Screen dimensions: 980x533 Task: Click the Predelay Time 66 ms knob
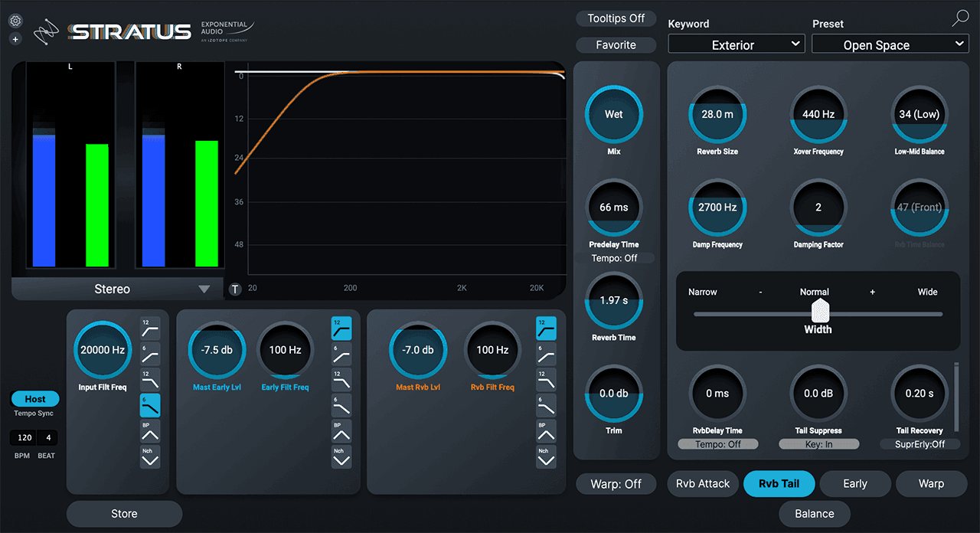pos(614,208)
